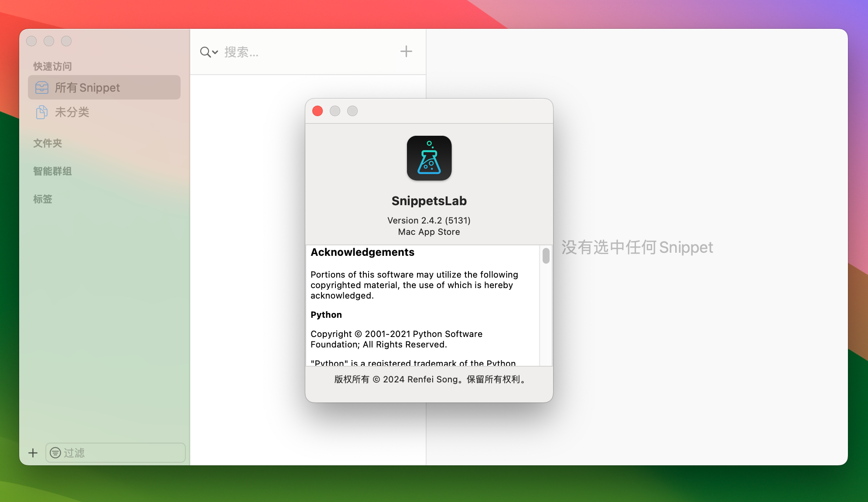Click the 快速访问 section header
Viewport: 868px width, 502px height.
[52, 66]
